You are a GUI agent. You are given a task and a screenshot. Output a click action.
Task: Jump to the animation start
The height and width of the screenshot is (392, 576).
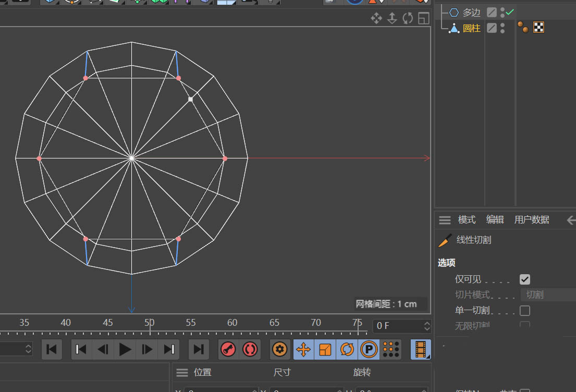(x=52, y=349)
